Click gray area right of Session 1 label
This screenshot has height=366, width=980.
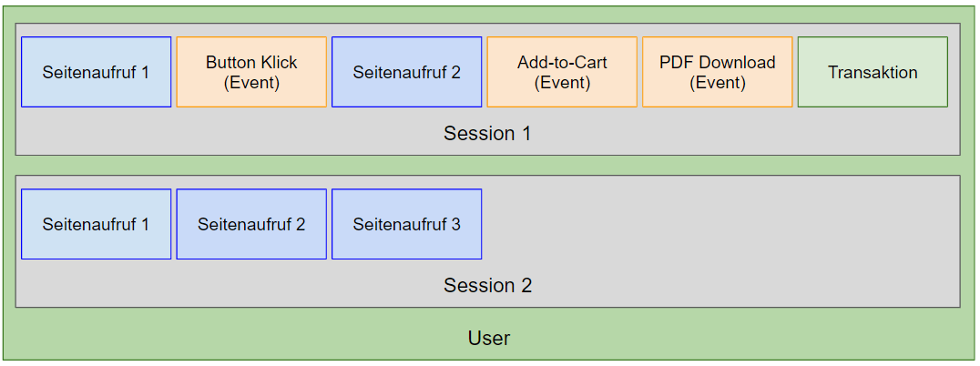pyautogui.click(x=747, y=134)
